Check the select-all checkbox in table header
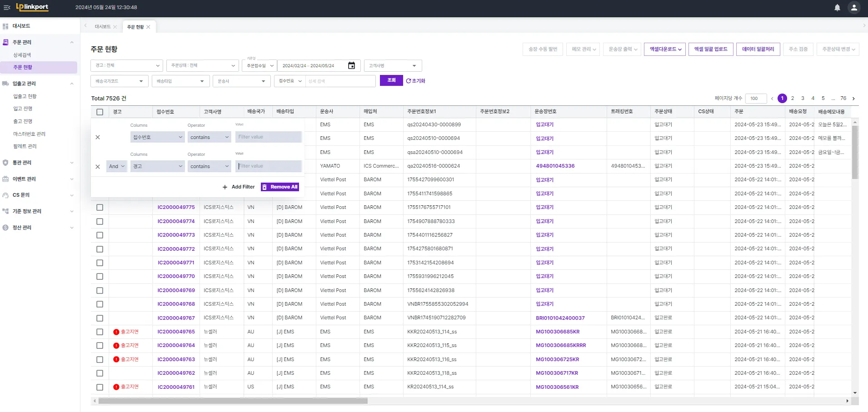The width and height of the screenshot is (868, 412). (x=100, y=112)
